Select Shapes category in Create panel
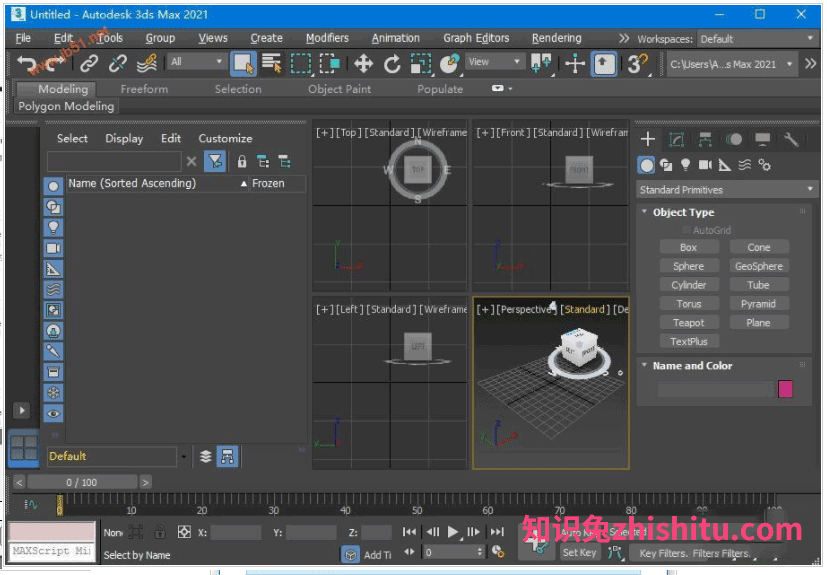 click(666, 165)
